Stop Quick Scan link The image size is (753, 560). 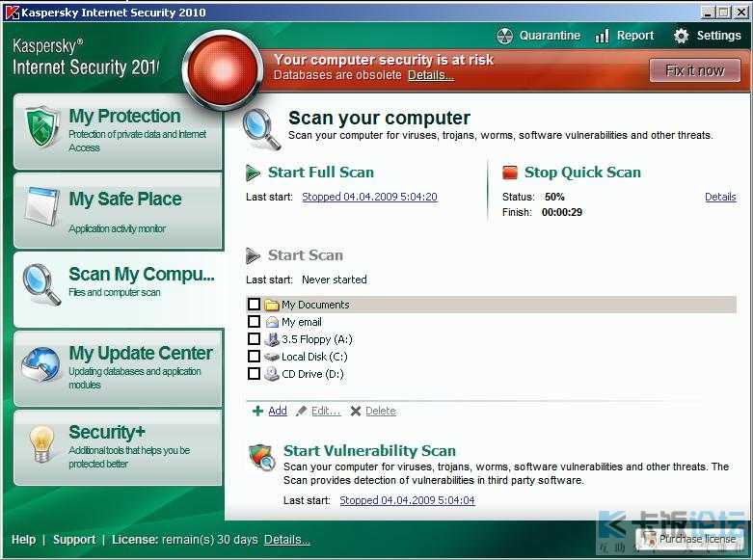tap(582, 173)
